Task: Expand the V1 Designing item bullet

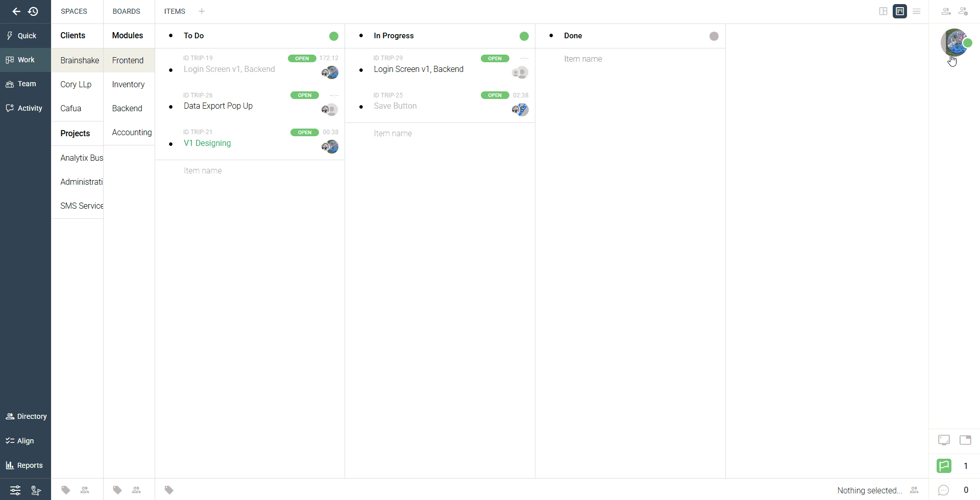Action: coord(171,144)
